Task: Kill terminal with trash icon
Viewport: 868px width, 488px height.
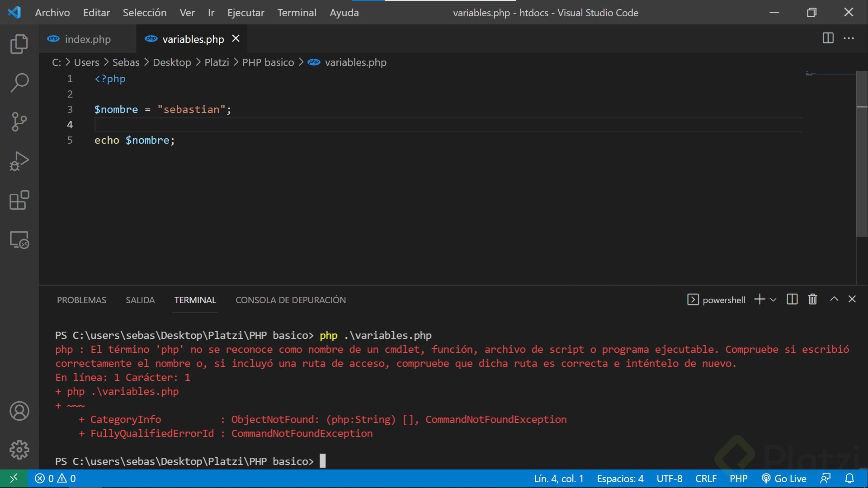Action: point(812,299)
